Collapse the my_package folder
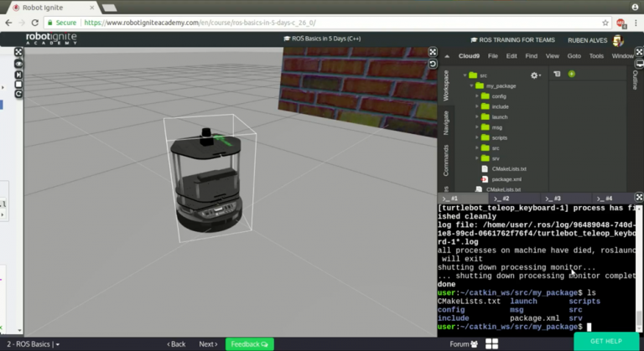This screenshot has height=351, width=644. tap(471, 85)
